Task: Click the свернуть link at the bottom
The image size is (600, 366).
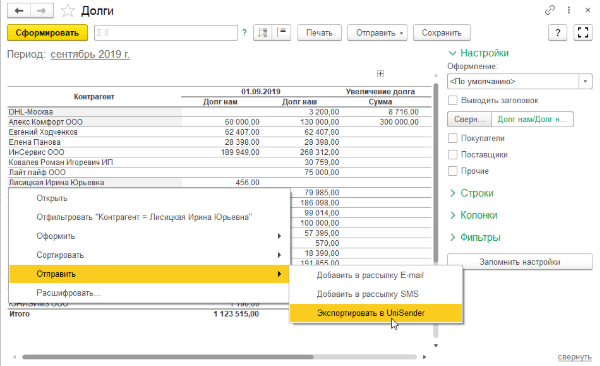Action: pyautogui.click(x=575, y=357)
